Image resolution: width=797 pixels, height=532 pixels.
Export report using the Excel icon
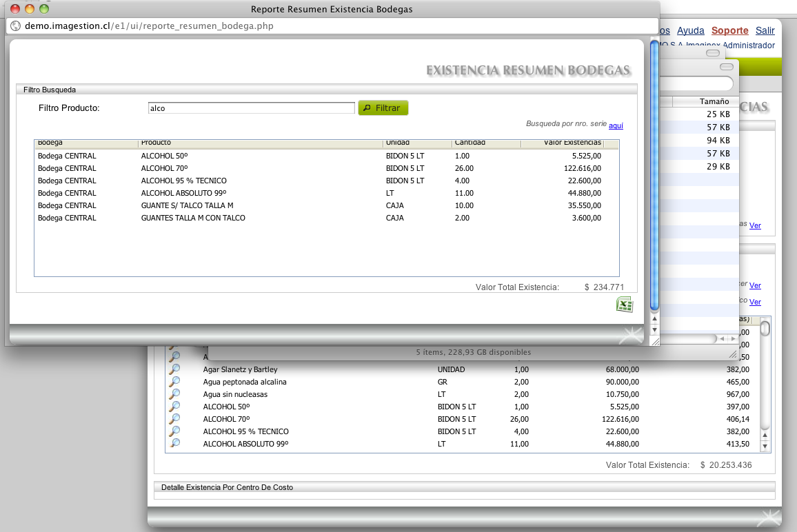[624, 305]
